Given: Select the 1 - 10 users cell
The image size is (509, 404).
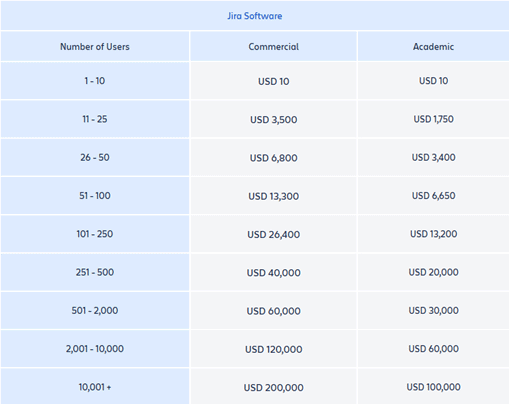Looking at the screenshot, I should click(95, 81).
